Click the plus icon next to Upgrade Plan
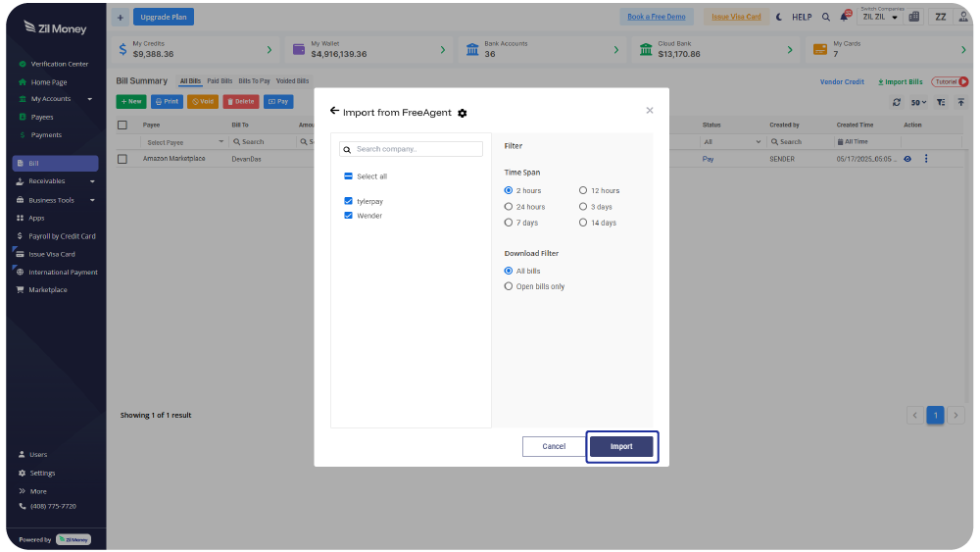 click(120, 17)
